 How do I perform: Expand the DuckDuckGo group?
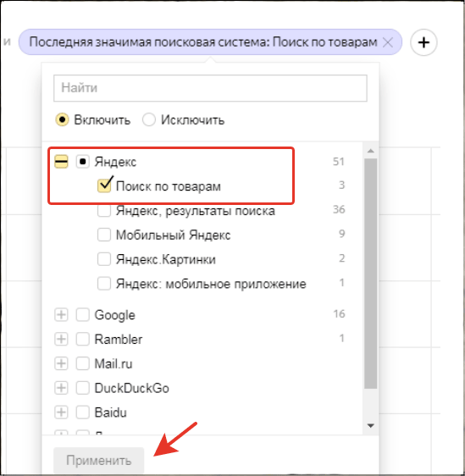[61, 388]
